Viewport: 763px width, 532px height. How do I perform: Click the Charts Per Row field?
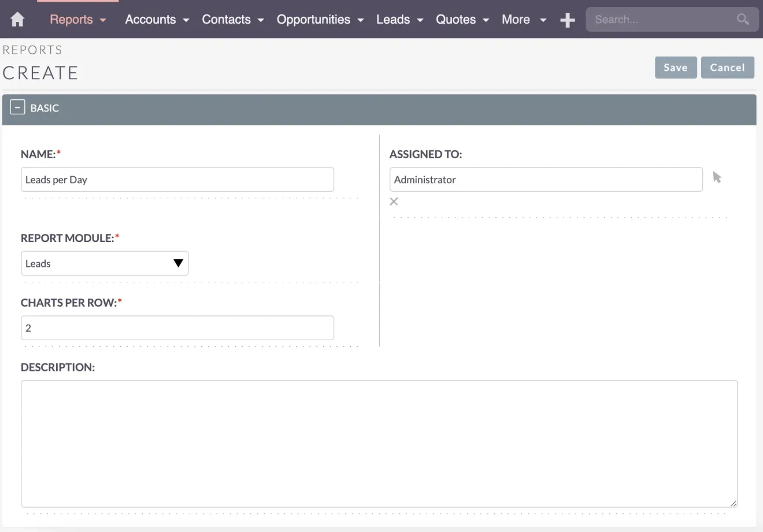point(177,328)
